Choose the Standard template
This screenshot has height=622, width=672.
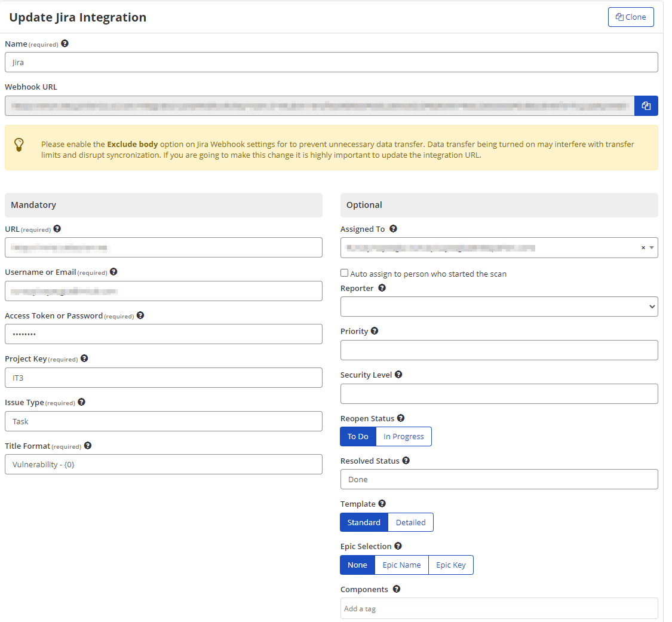point(364,522)
